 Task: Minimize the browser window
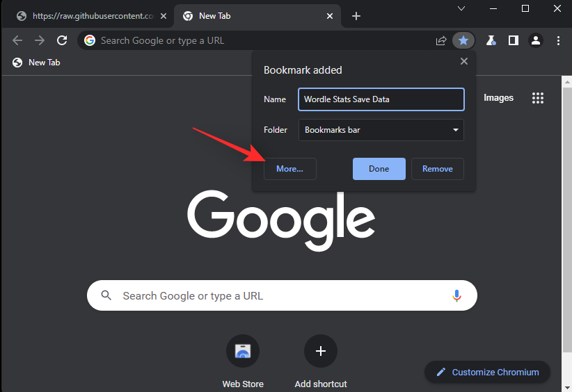pyautogui.click(x=493, y=8)
